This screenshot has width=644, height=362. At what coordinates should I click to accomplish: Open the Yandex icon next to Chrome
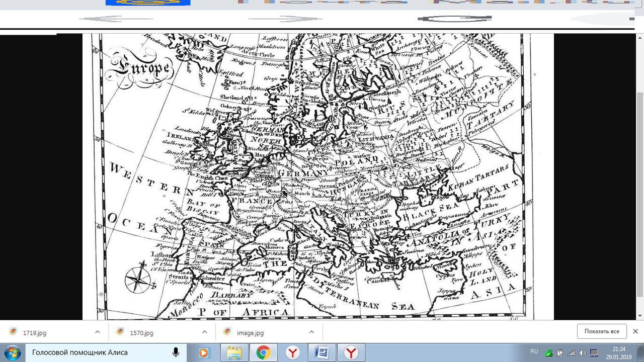[292, 353]
